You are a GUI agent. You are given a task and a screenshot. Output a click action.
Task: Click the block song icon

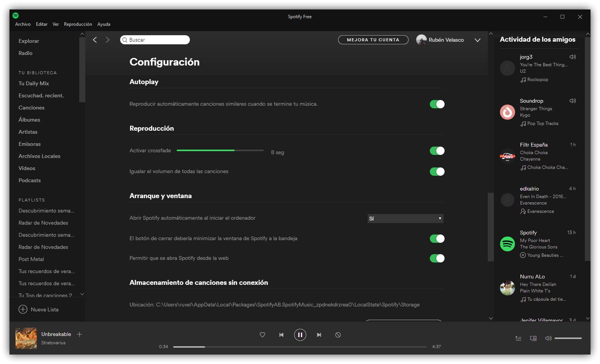pyautogui.click(x=338, y=335)
